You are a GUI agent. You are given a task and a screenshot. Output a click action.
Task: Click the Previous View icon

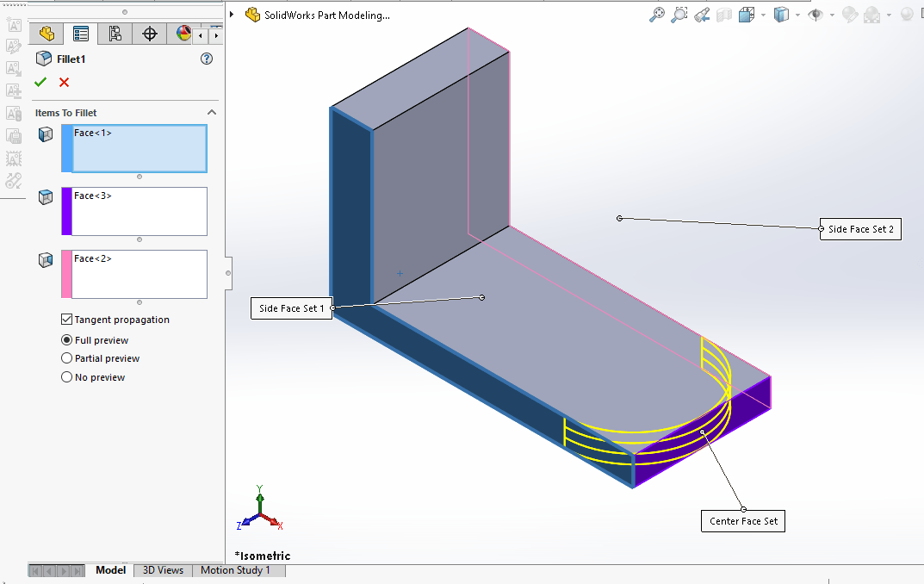[x=702, y=15]
